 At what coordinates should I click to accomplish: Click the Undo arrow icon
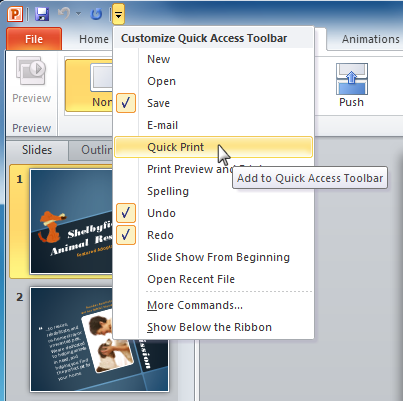click(64, 14)
